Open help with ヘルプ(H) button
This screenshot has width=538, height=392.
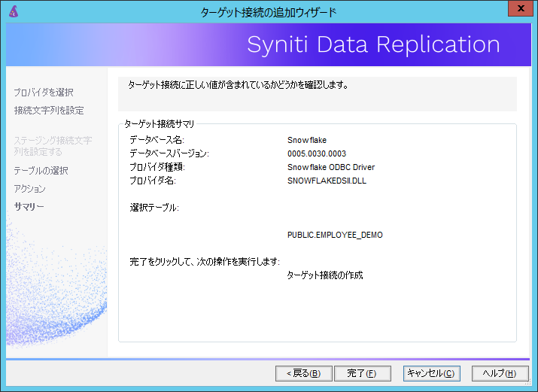tap(500, 373)
